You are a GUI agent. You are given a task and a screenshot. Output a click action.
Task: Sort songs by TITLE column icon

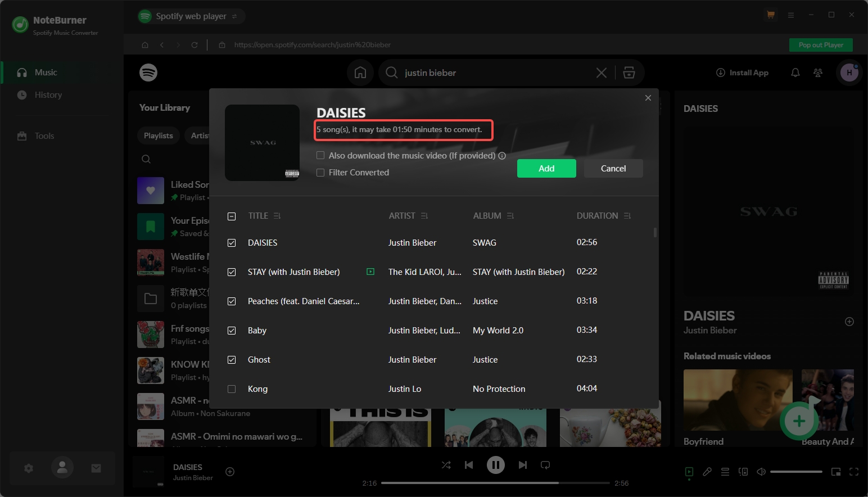tap(277, 216)
